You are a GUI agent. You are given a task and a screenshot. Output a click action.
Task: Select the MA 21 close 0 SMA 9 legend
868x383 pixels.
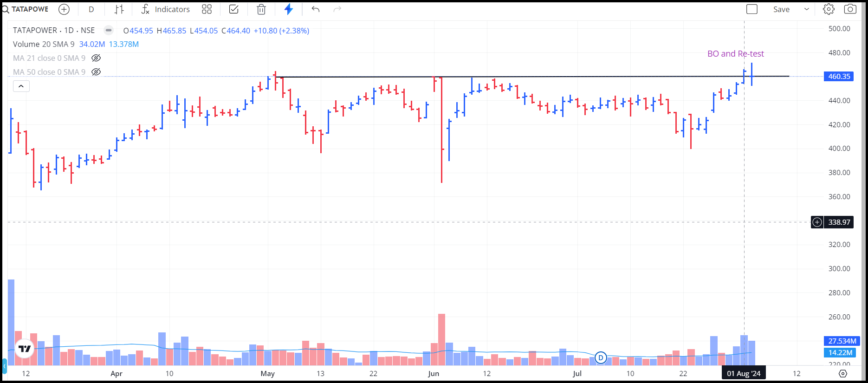point(49,58)
